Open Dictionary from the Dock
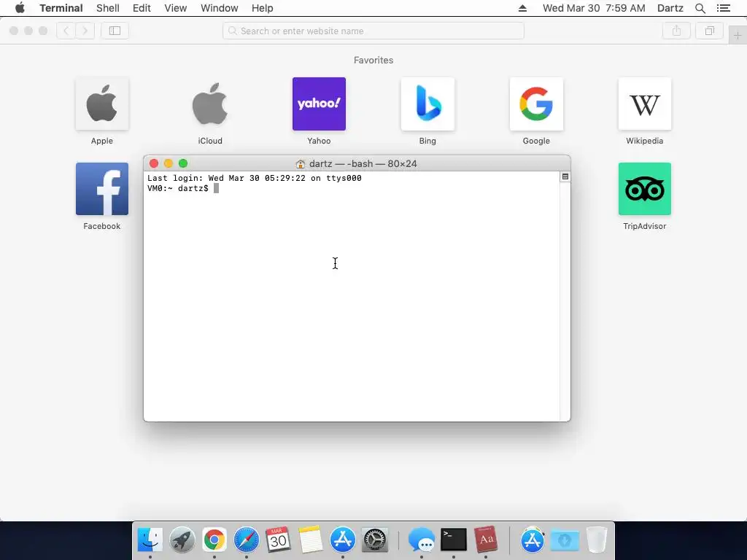 (x=486, y=540)
